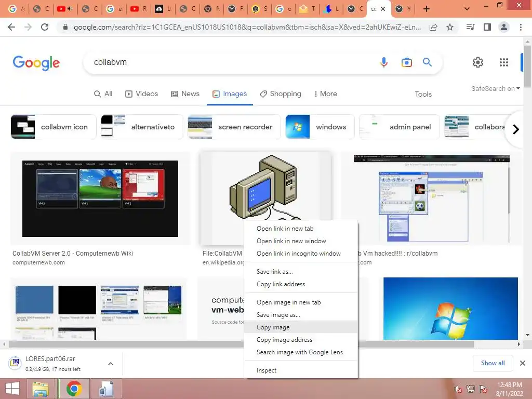Go back to the previous page
Image resolution: width=532 pixels, height=399 pixels.
pos(11,27)
